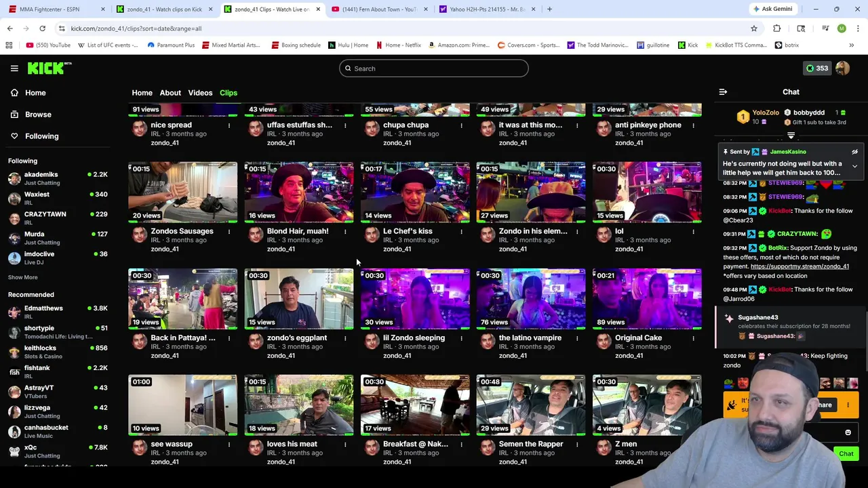Open the browser extensions puzzle icon
Viewport: 868px width, 488px height.
coord(777,28)
